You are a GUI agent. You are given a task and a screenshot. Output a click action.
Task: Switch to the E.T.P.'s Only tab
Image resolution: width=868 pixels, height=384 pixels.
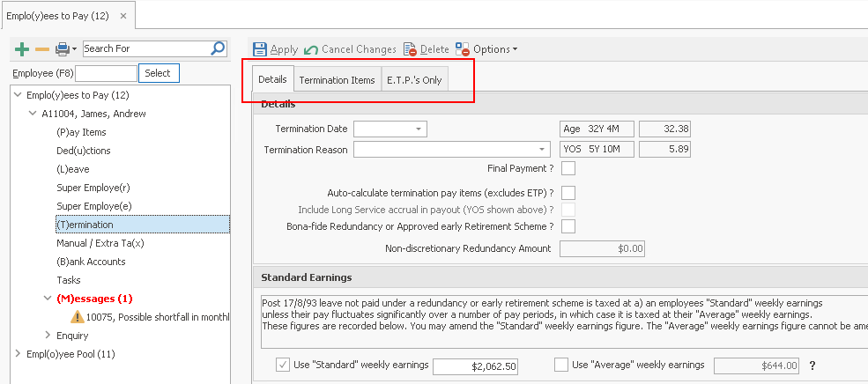point(414,80)
